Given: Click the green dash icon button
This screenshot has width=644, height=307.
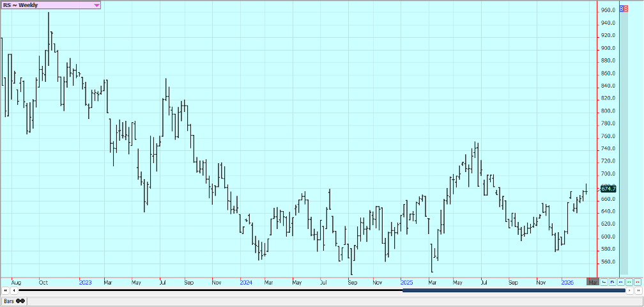Looking at the screenshot, I should pos(629,281).
